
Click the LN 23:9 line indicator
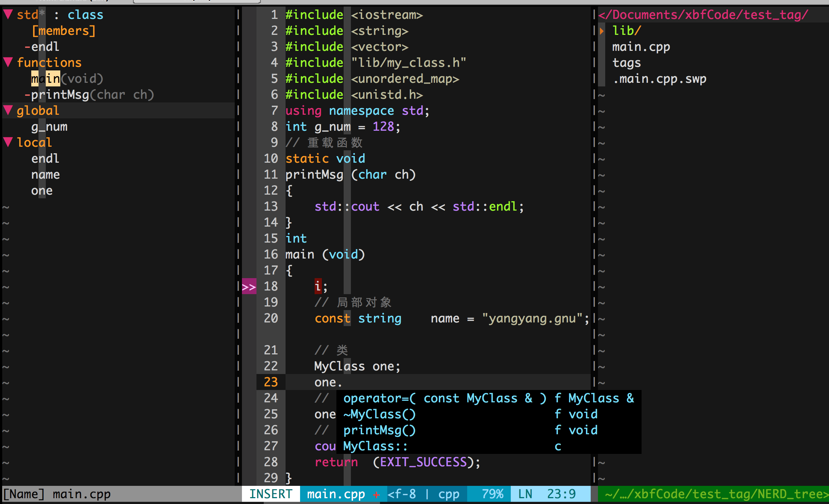[547, 494]
